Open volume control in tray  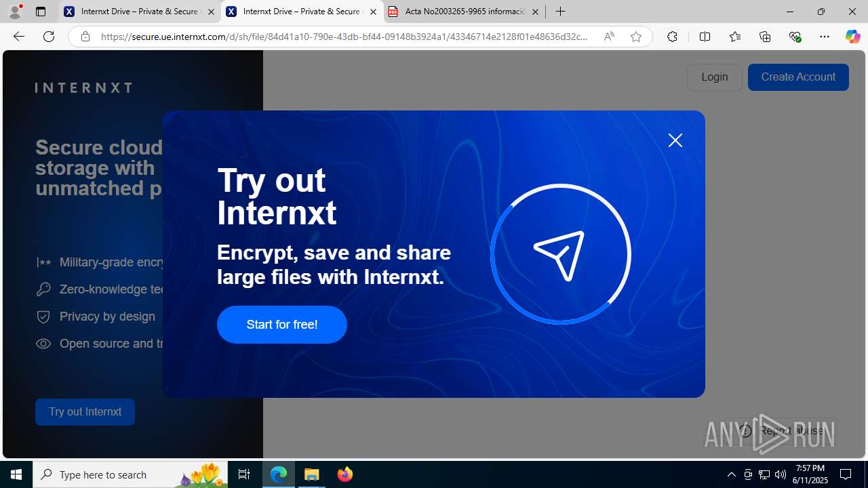click(x=781, y=474)
